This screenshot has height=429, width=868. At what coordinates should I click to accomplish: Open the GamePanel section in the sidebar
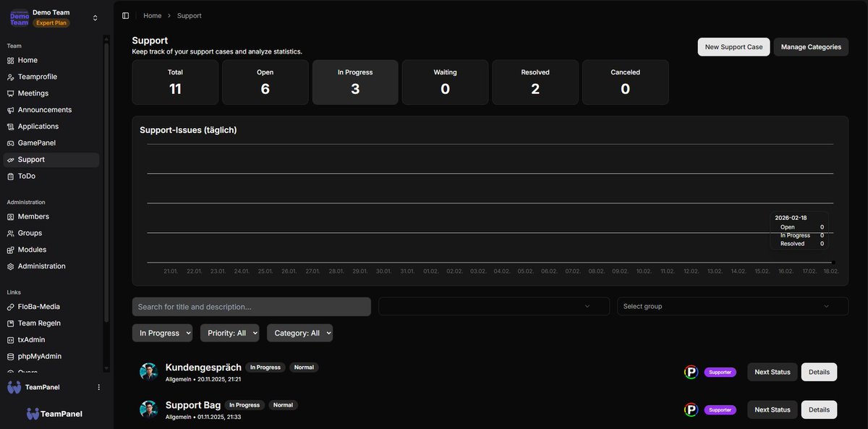[34, 143]
